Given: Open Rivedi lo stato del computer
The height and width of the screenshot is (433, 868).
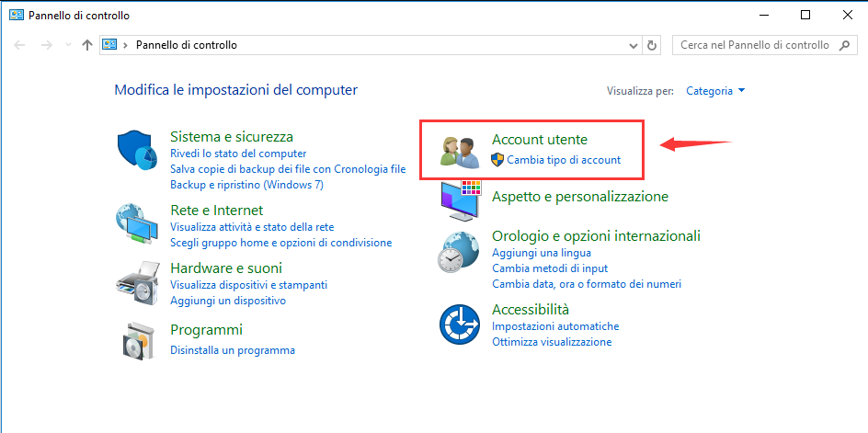Looking at the screenshot, I should (x=238, y=154).
